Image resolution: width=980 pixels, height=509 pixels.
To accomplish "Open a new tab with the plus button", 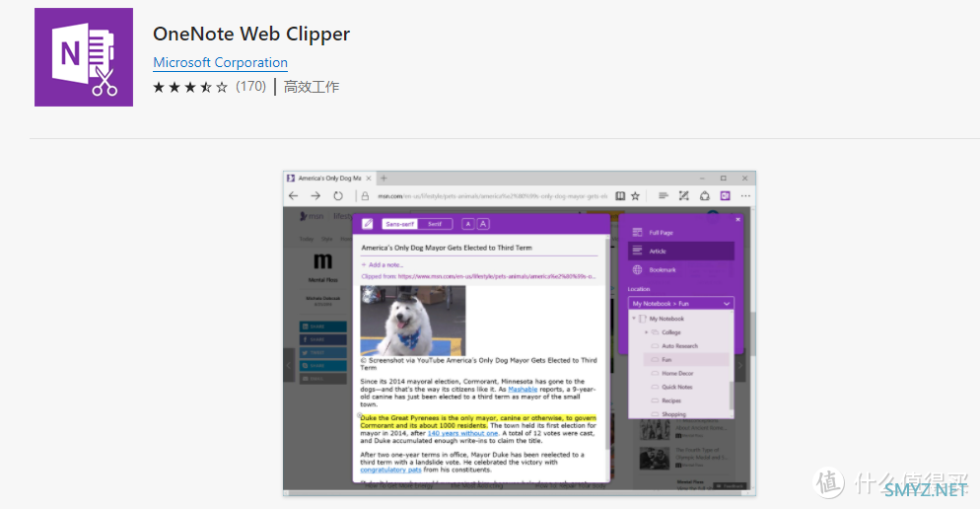I will click(384, 179).
